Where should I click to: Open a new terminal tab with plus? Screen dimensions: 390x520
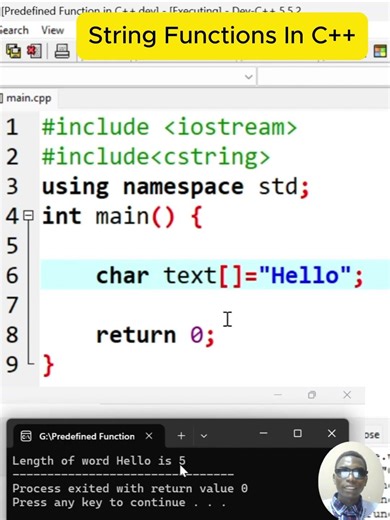[x=181, y=436]
